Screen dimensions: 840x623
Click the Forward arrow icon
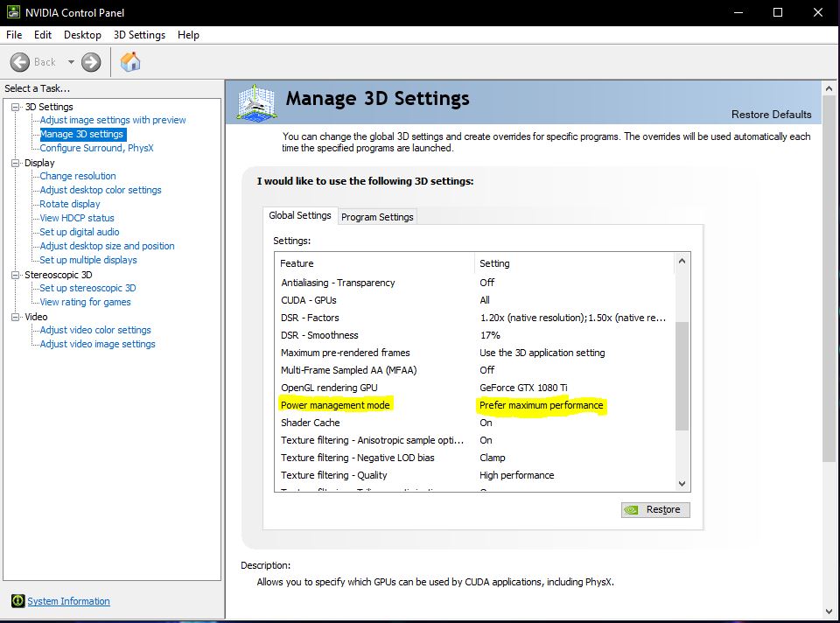pos(91,62)
